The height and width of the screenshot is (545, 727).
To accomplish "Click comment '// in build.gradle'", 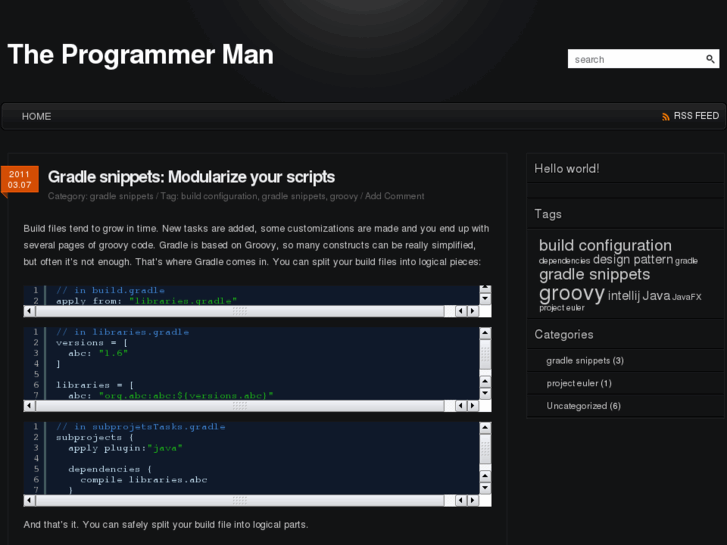I will coord(110,290).
